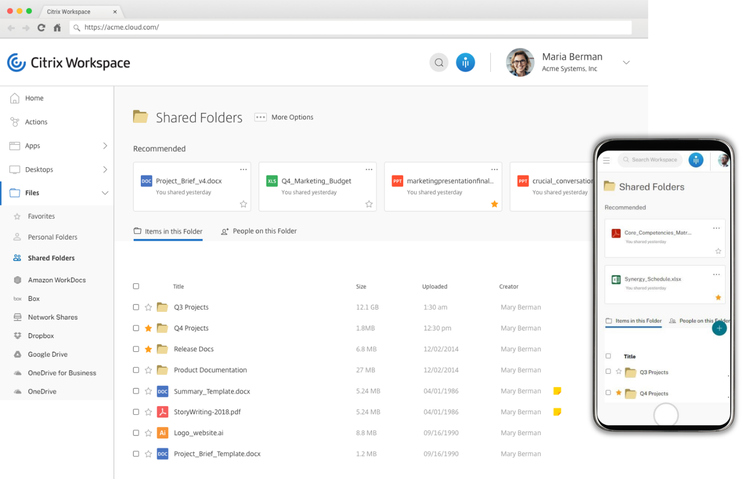Screen dimensions: 750x479
Task: Open the user account dropdown arrow
Action: (x=626, y=63)
